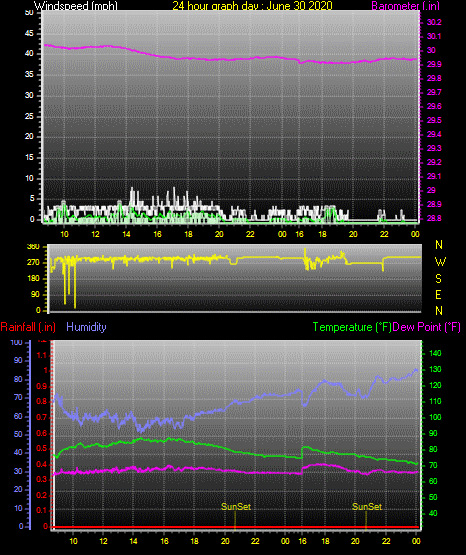The width and height of the screenshot is (466, 555).
Task: Click red rainfall scale value 0.2
Action: click(42, 495)
